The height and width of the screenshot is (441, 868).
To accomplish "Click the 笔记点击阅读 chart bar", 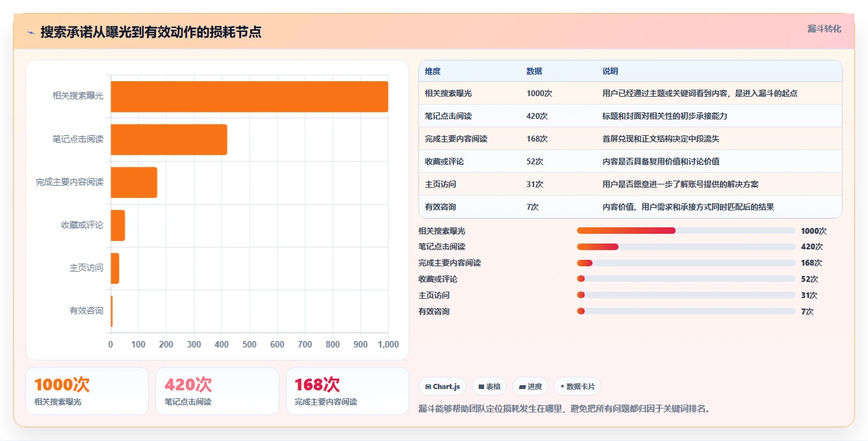I will click(169, 139).
